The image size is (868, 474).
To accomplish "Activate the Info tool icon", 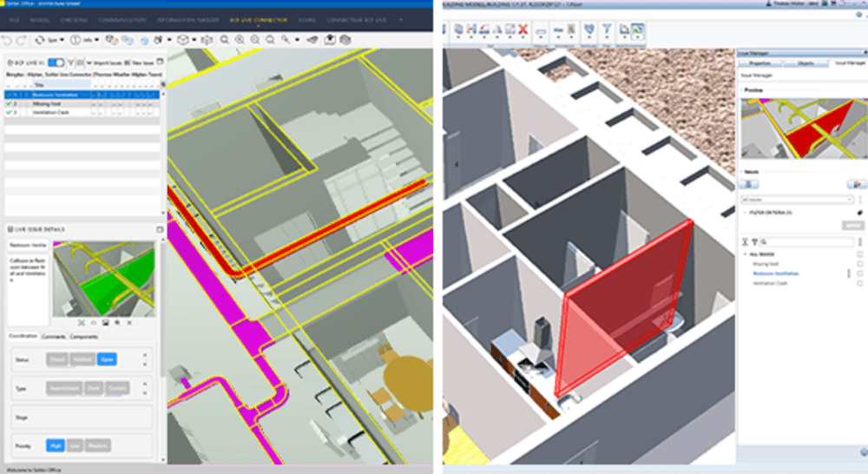I will point(76,40).
